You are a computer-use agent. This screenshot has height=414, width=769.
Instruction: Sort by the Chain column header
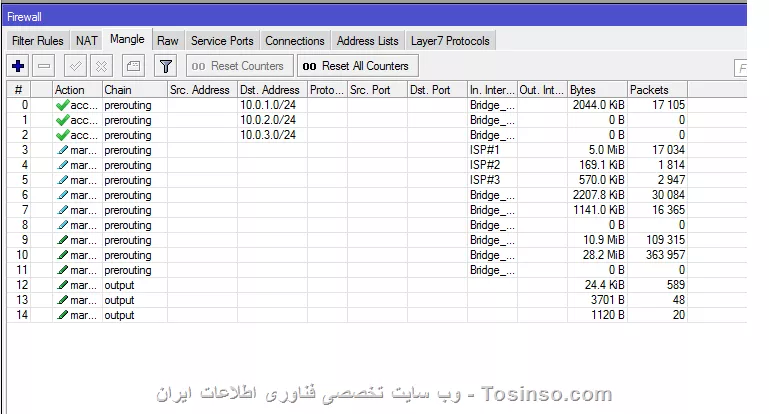(135, 90)
